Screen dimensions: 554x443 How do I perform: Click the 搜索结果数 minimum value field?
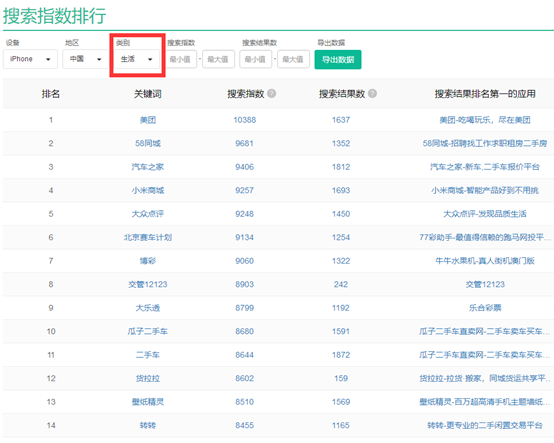click(255, 59)
